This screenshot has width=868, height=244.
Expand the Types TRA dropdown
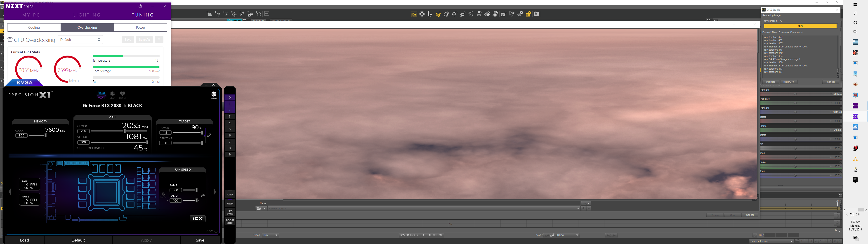pyautogui.click(x=271, y=235)
